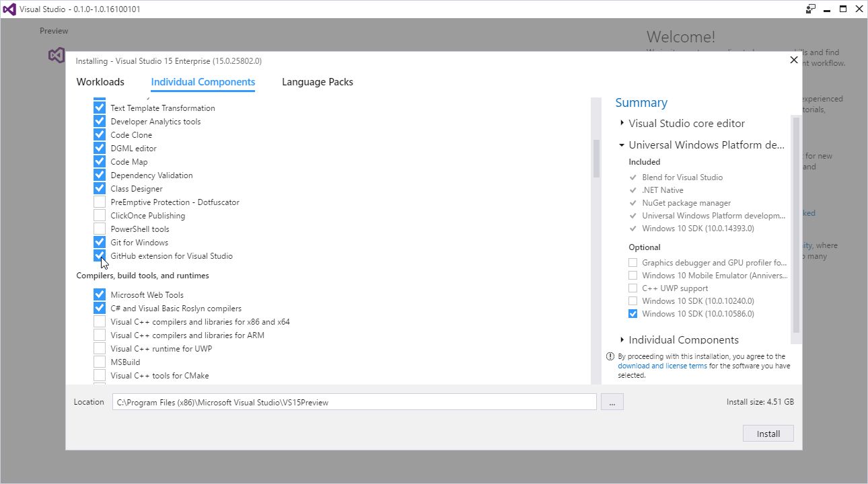Switch to the Workloads tab

100,82
